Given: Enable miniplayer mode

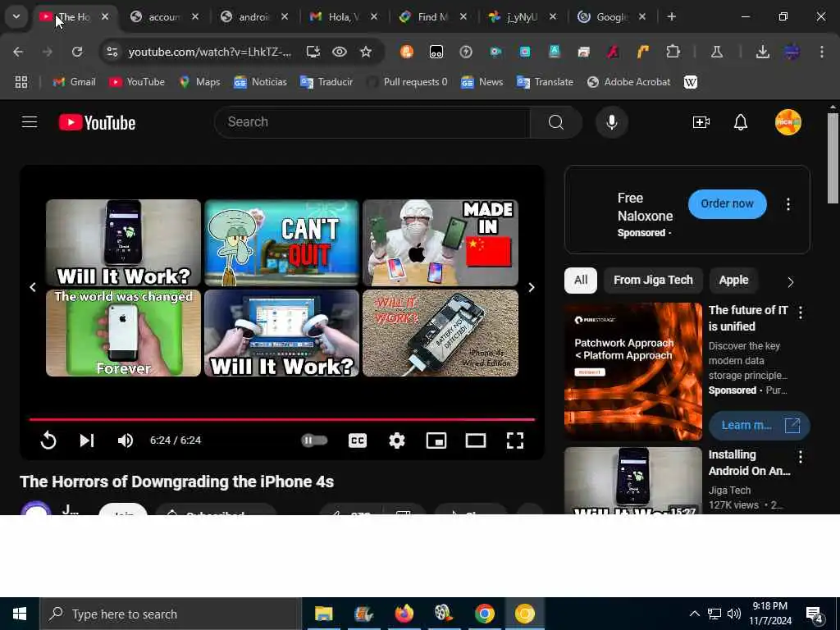Looking at the screenshot, I should [x=436, y=441].
